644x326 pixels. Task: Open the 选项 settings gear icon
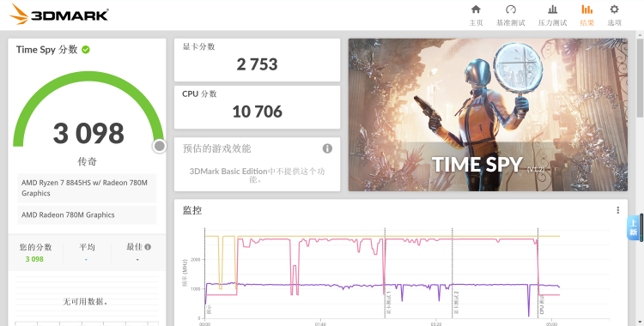click(615, 15)
